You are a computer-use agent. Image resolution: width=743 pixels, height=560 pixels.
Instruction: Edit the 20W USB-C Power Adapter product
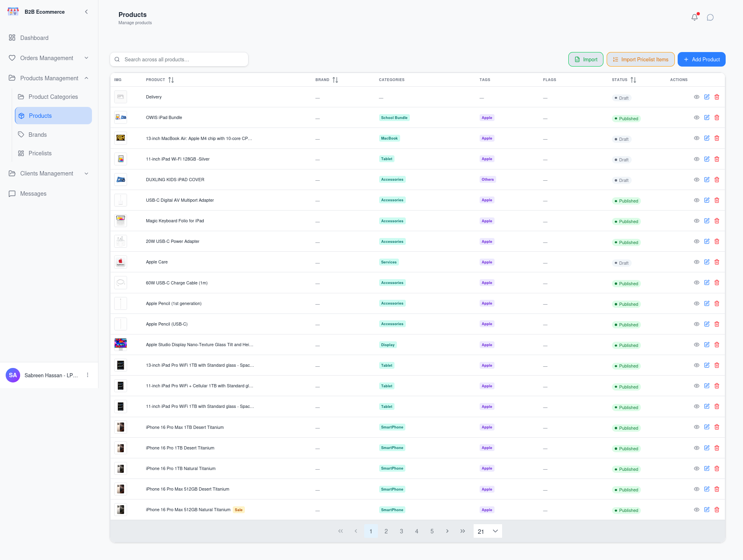click(707, 241)
